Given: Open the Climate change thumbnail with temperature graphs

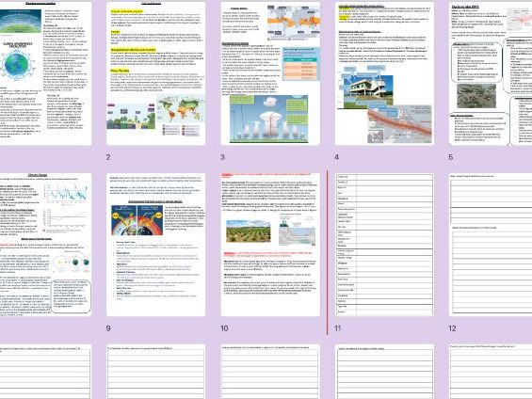Looking at the screenshot, I should click(45, 245).
